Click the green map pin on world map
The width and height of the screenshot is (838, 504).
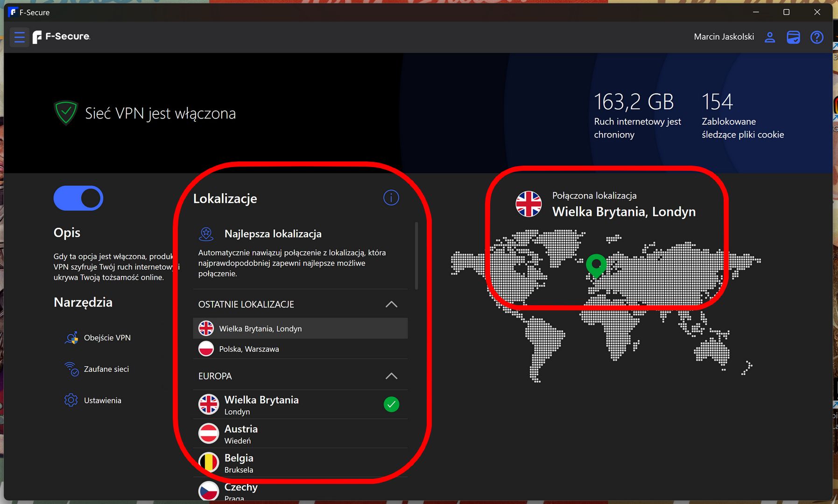pos(596,266)
